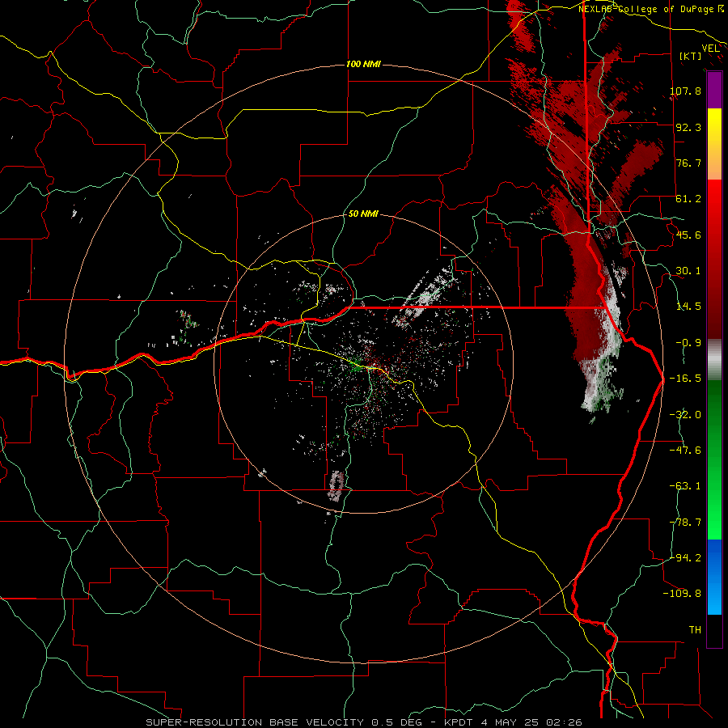Click the VEL legend title
The height and width of the screenshot is (728, 728).
pos(710,48)
